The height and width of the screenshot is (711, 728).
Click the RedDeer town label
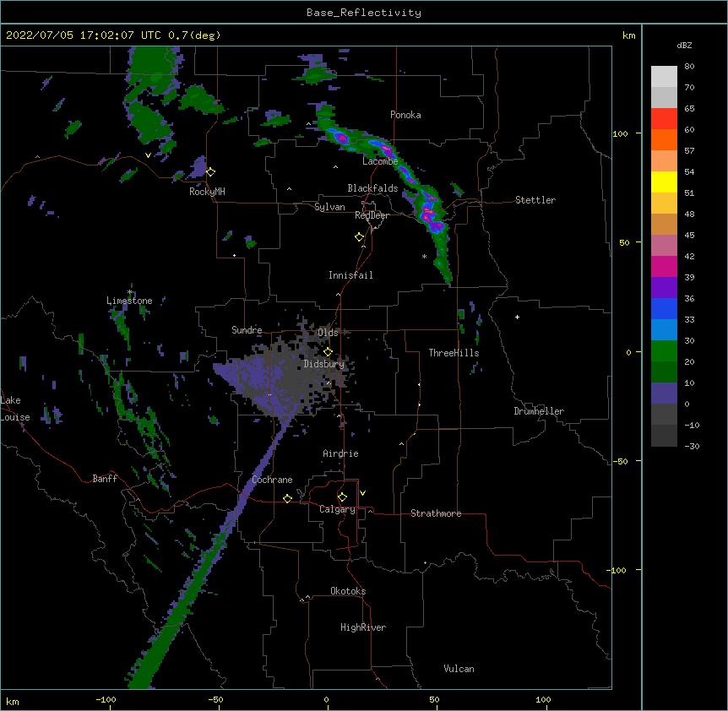pyautogui.click(x=372, y=215)
